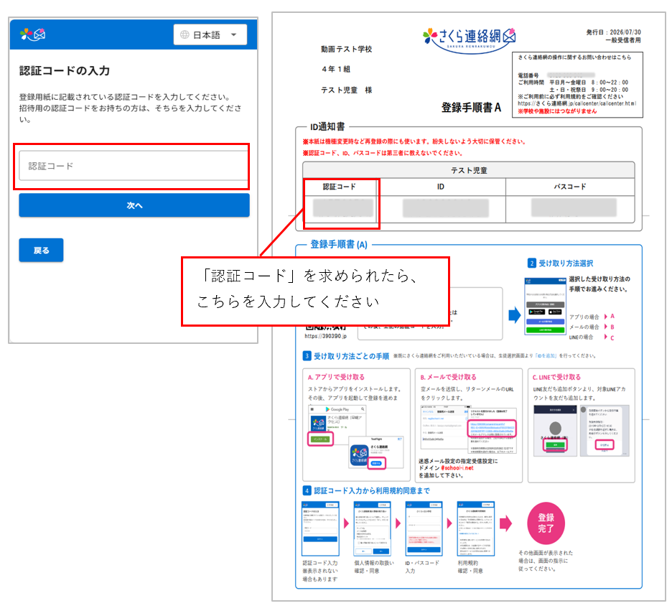Click the さくら連絡網 logo on the document
672x616 pixels.
coord(469,38)
